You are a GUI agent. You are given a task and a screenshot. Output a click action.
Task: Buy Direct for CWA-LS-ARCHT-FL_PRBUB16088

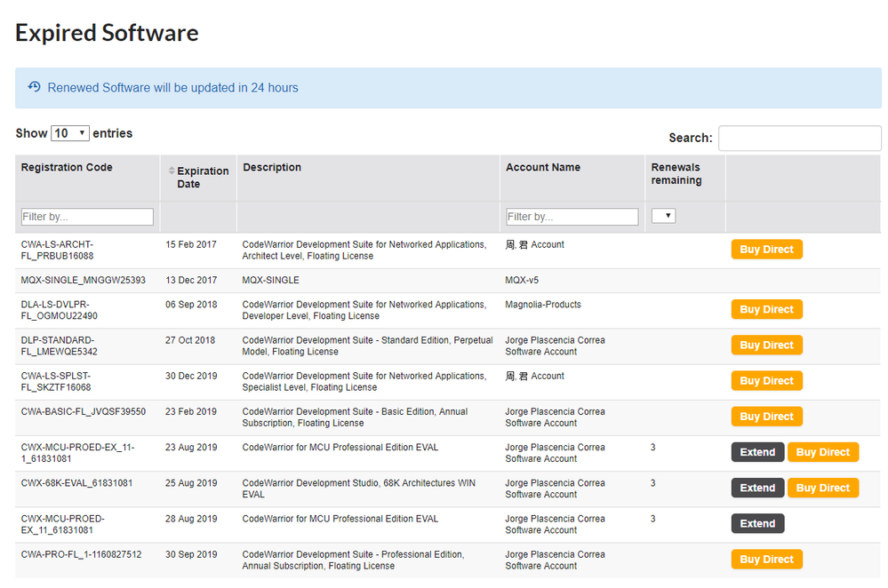click(x=766, y=250)
